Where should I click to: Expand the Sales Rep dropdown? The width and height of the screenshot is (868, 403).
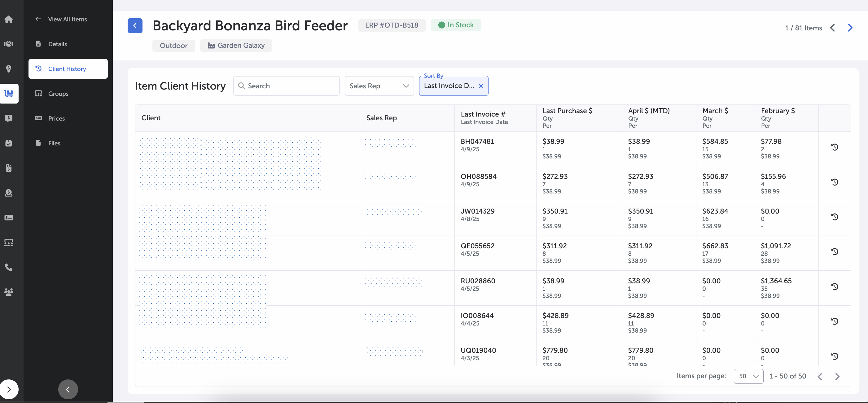coord(379,86)
